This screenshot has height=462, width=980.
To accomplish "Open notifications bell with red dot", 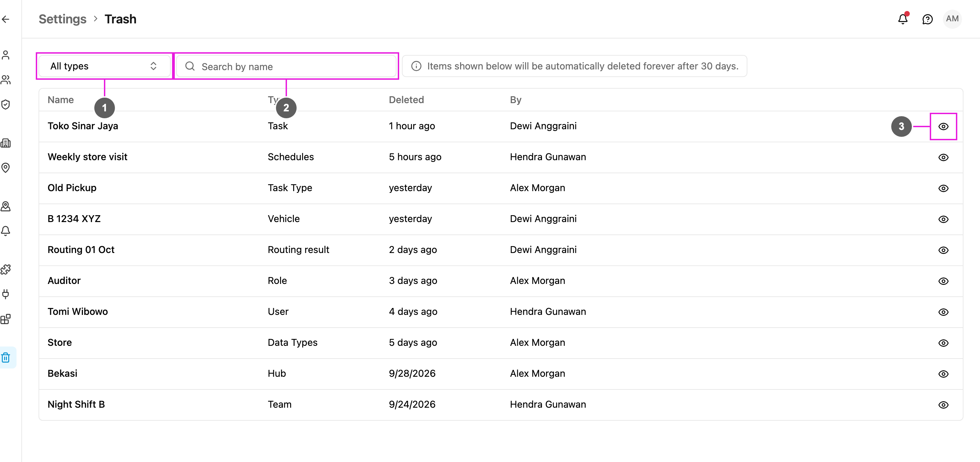I will [x=903, y=19].
